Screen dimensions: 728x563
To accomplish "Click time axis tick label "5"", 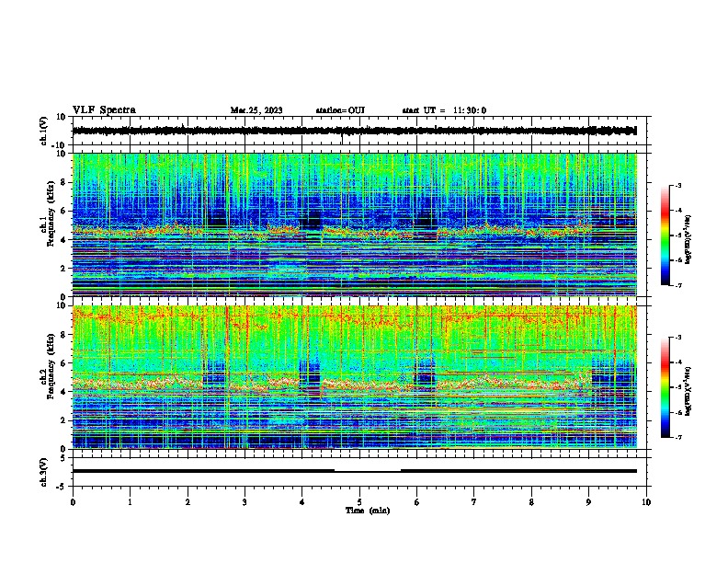I will [x=359, y=502].
